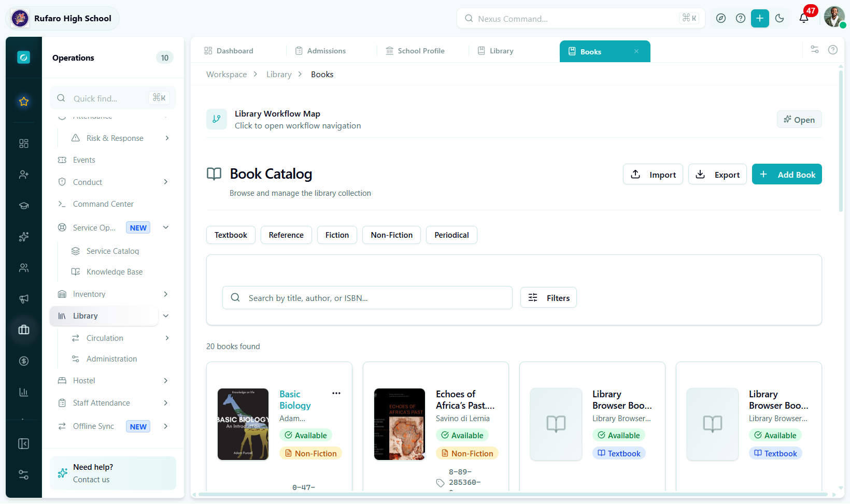Click the teal plus quick-add button

coord(760,19)
